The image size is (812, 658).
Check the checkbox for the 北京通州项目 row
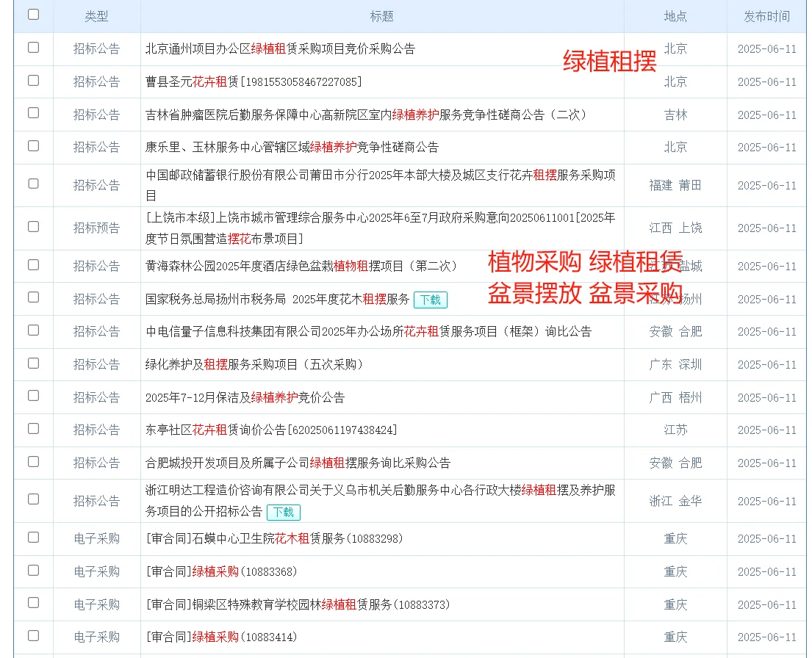pos(33,49)
